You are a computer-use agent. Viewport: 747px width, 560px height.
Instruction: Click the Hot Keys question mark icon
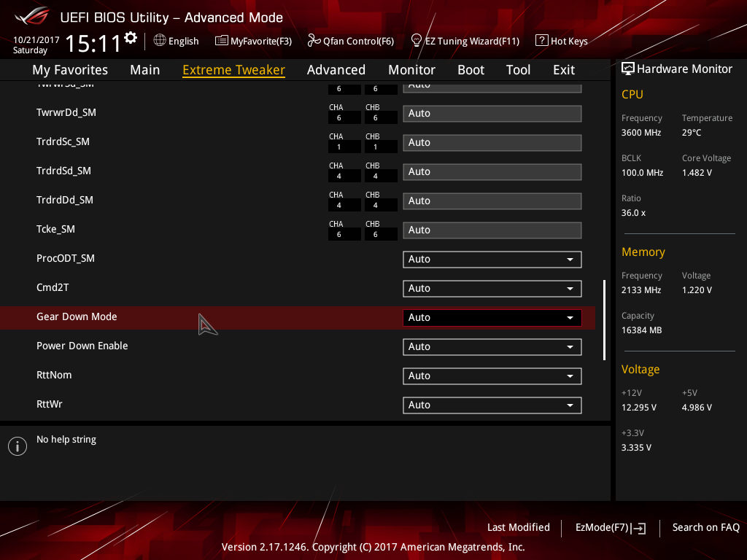542,41
